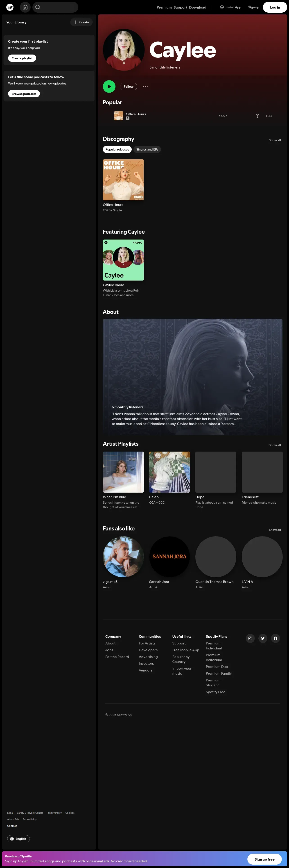The height and width of the screenshot is (868, 289).
Task: Click Sign up in top bar
Action: coord(254,7)
